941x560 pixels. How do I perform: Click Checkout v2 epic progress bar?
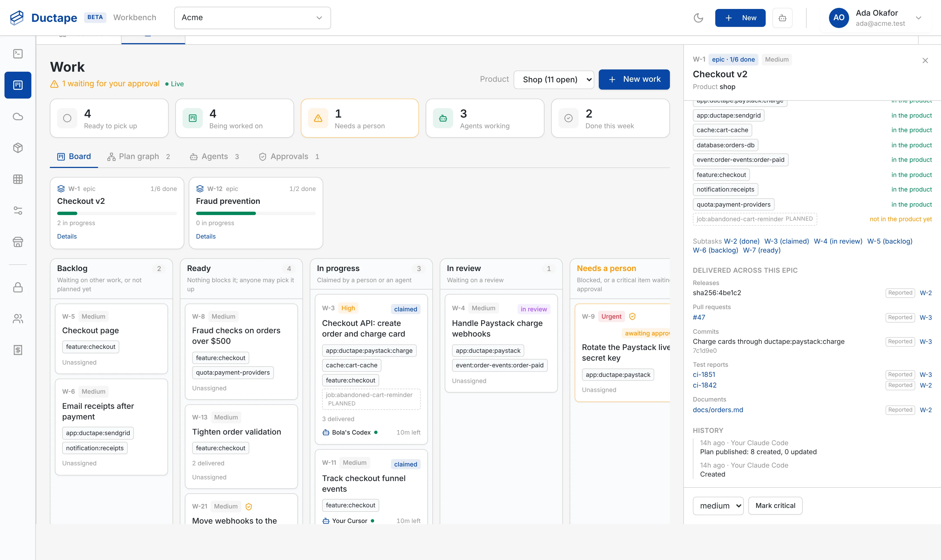tap(117, 213)
